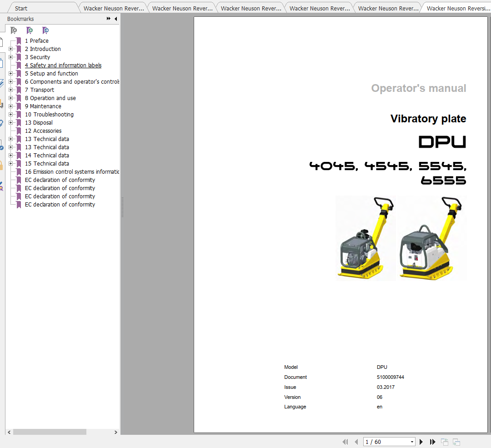Go to the previous page
The width and height of the screenshot is (491, 448).
click(x=356, y=442)
